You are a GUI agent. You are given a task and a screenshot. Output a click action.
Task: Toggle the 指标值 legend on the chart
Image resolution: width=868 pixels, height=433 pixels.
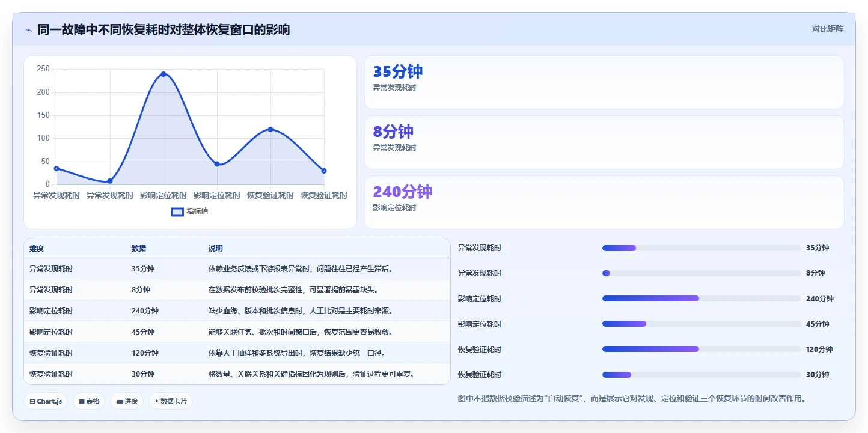pos(190,211)
